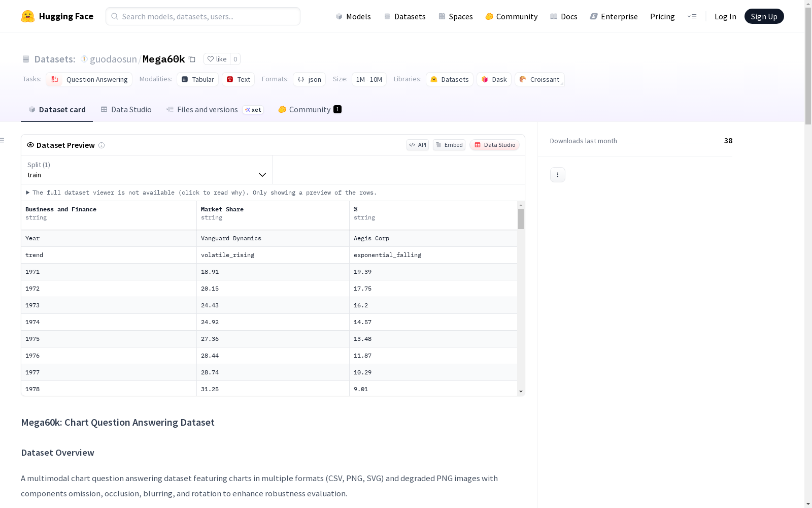
Task: Click the Datasets: breadcrumb link
Action: (54, 59)
